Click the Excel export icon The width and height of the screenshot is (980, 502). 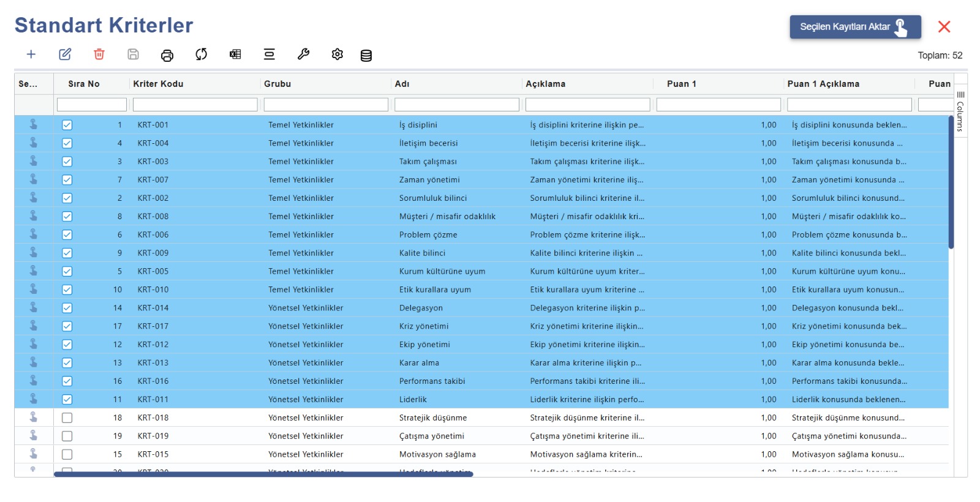[235, 54]
